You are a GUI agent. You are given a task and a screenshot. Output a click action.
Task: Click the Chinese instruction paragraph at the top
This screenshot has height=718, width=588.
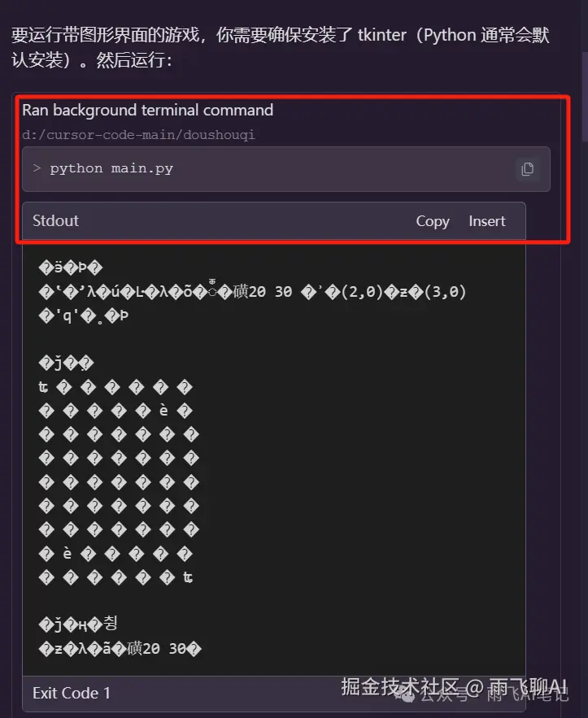280,47
